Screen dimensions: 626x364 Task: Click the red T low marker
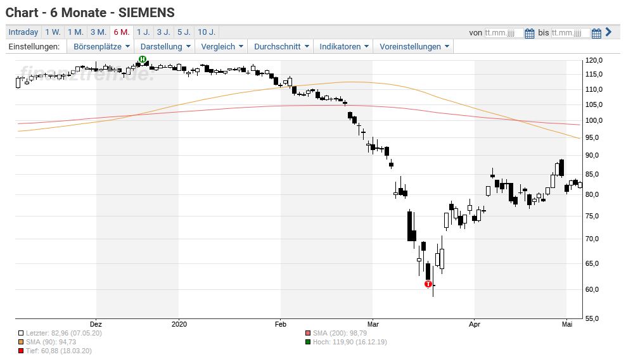428,284
